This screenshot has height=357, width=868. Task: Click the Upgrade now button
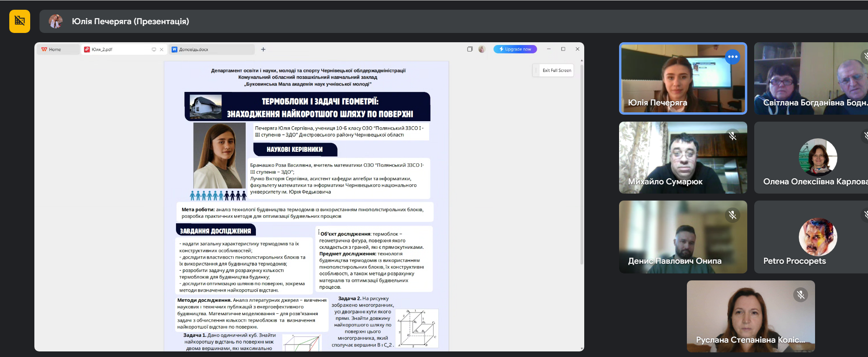[515, 49]
